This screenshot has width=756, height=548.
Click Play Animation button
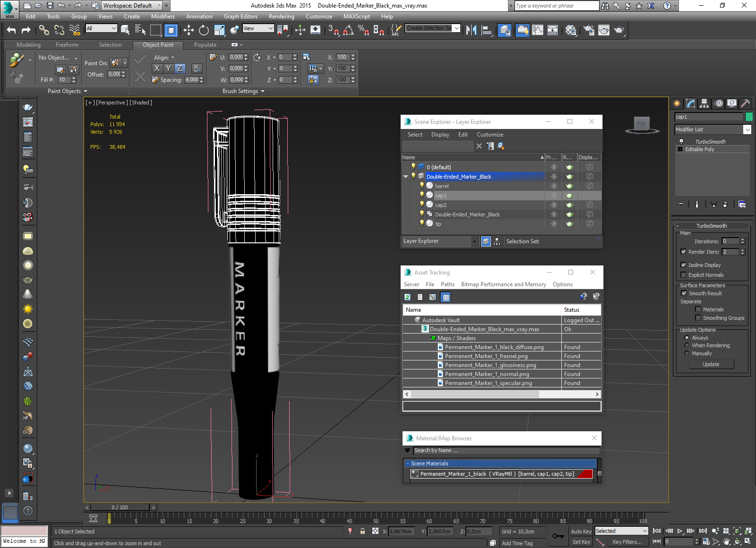click(680, 531)
